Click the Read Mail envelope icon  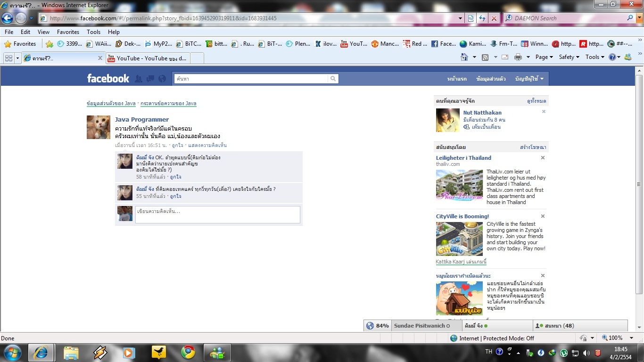click(x=505, y=57)
